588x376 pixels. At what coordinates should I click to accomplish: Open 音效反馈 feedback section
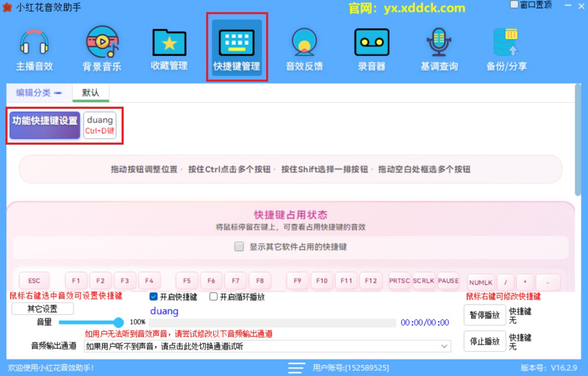(304, 47)
